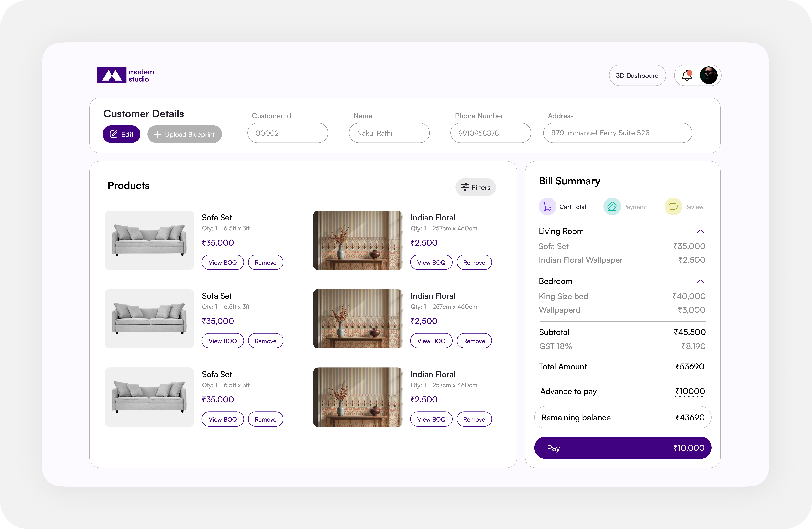Click the ₹8,190 GST value
This screenshot has height=529, width=812.
point(693,346)
